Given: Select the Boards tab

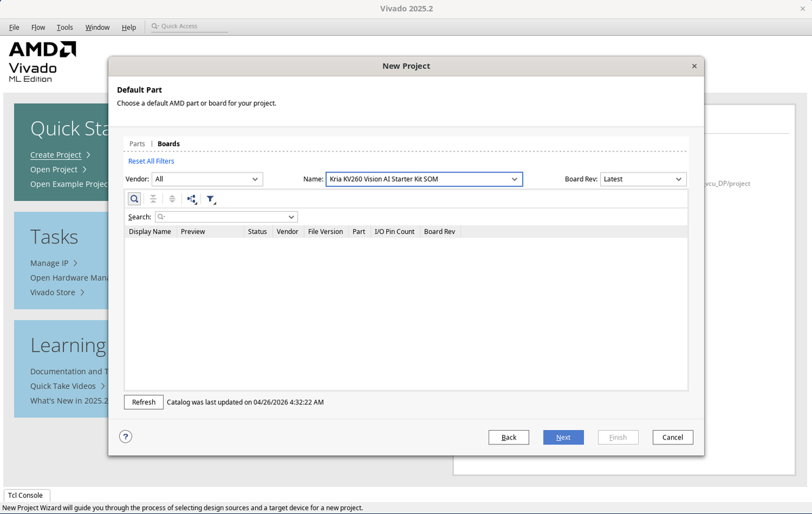Looking at the screenshot, I should click(168, 144).
